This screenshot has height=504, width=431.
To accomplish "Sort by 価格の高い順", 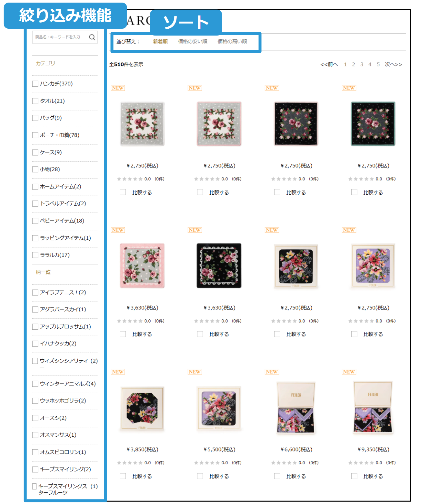I will [x=232, y=42].
